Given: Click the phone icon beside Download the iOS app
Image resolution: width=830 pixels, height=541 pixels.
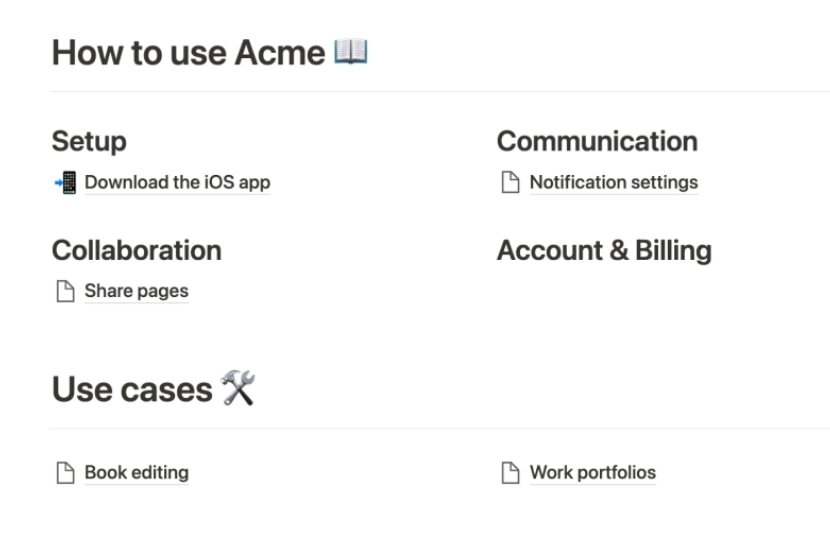Looking at the screenshot, I should (x=66, y=183).
